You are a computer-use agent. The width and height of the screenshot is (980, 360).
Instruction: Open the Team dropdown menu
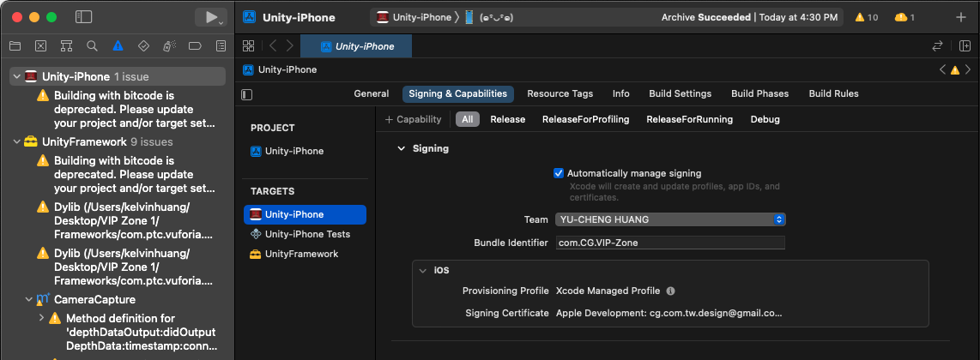[670, 219]
